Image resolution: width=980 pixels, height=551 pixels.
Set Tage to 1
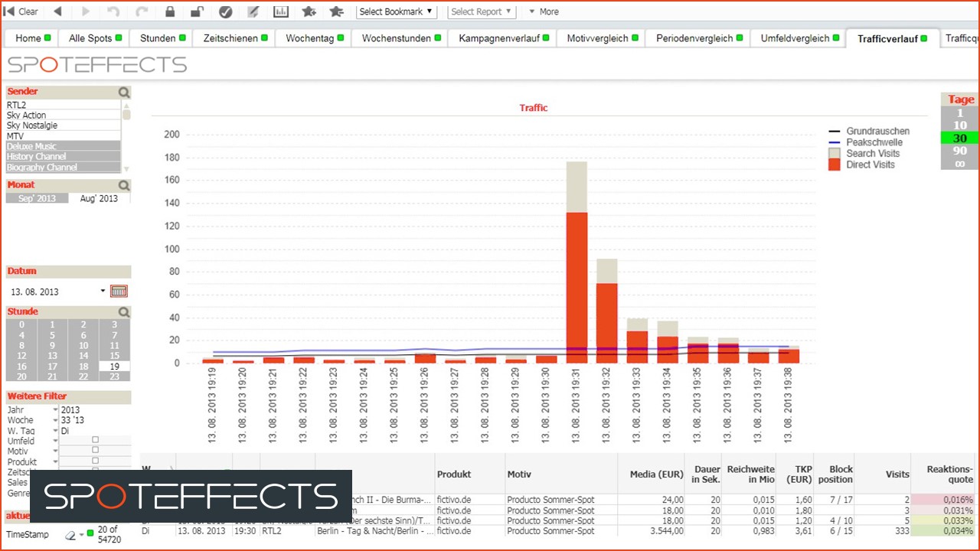coord(960,112)
